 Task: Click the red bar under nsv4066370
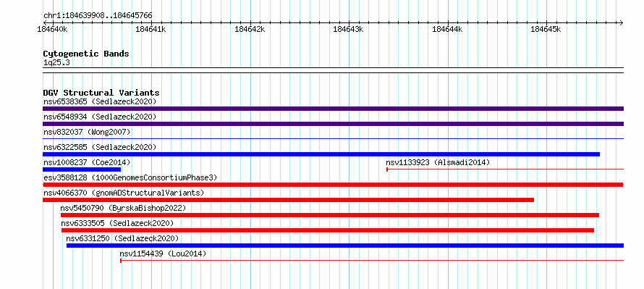288,200
